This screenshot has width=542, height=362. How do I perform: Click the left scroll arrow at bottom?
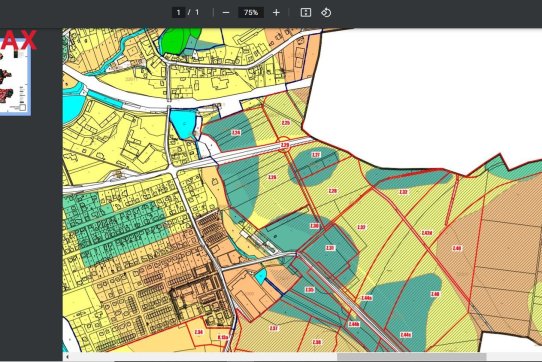(x=67, y=356)
